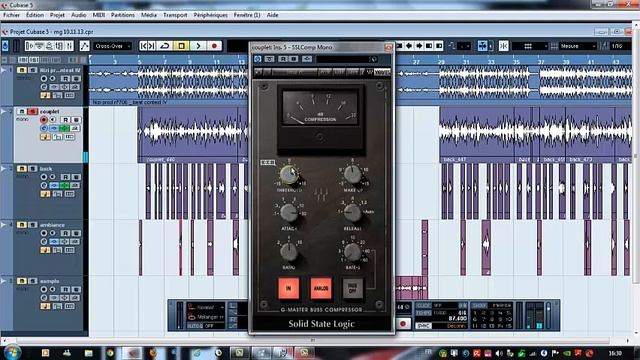
Task: Open Audio menu
Action: click(x=78, y=15)
